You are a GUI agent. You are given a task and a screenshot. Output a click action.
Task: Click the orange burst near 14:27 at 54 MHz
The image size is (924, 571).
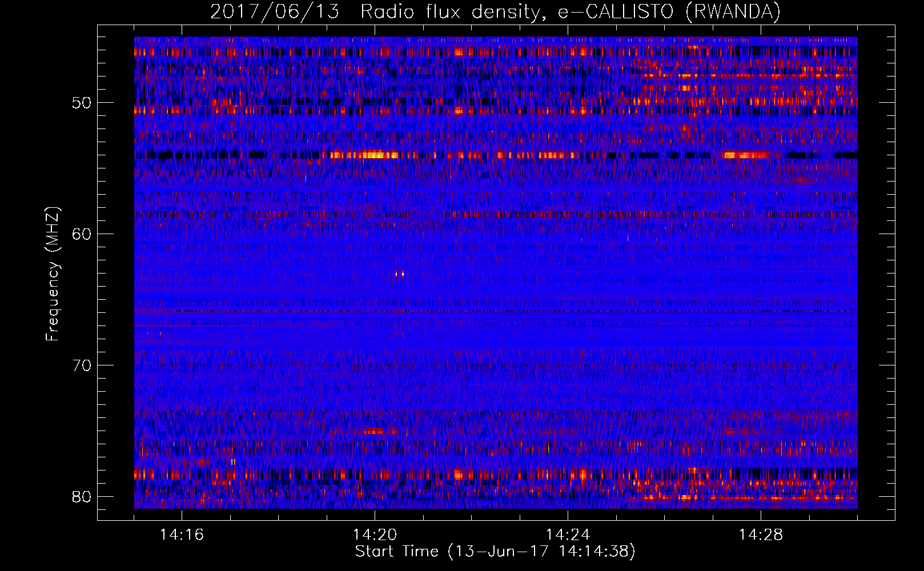[x=745, y=155]
